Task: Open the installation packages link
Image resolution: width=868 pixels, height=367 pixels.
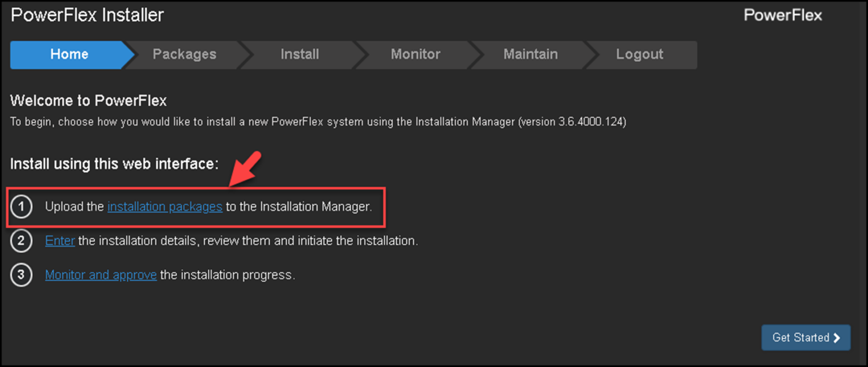Action: point(164,206)
